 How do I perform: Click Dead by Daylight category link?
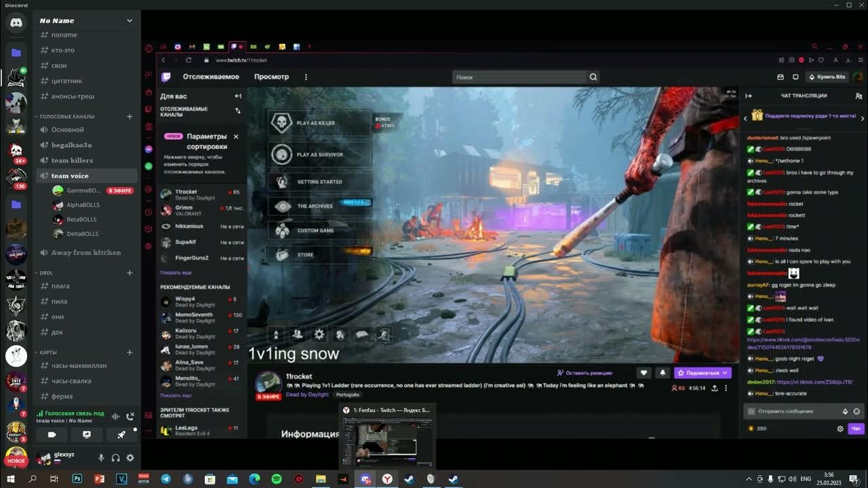pos(307,394)
